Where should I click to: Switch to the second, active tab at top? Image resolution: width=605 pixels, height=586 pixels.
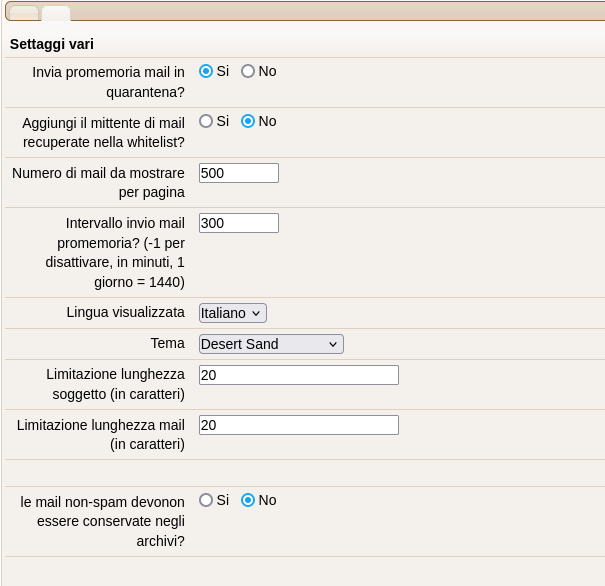click(x=56, y=13)
